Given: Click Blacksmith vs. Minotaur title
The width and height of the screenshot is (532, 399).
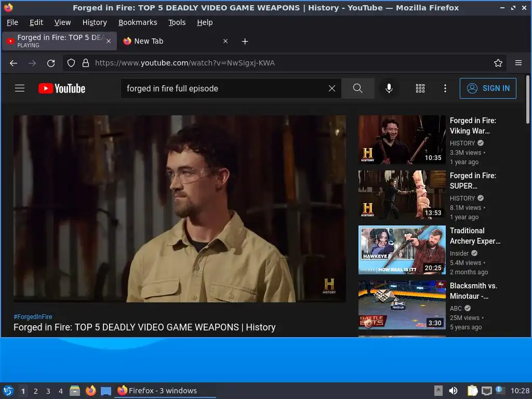Looking at the screenshot, I should pyautogui.click(x=473, y=291).
